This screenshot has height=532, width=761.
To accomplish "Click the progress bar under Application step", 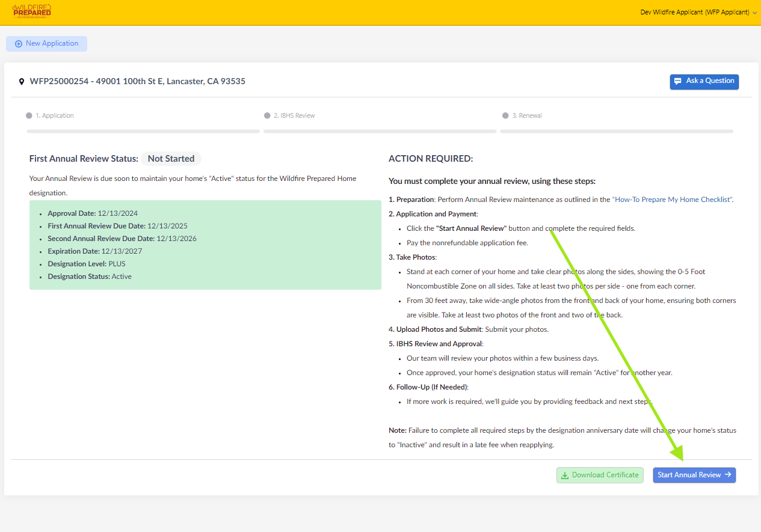I will tap(143, 131).
